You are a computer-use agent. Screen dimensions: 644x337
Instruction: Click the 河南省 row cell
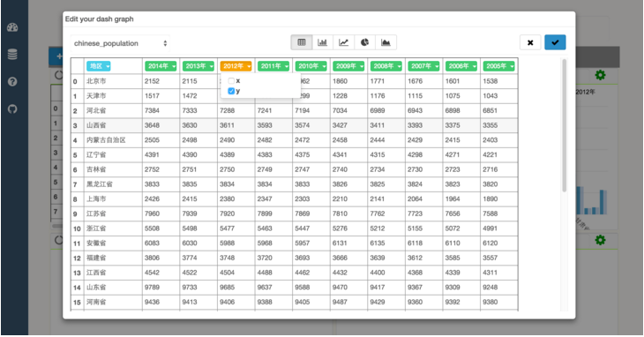113,302
